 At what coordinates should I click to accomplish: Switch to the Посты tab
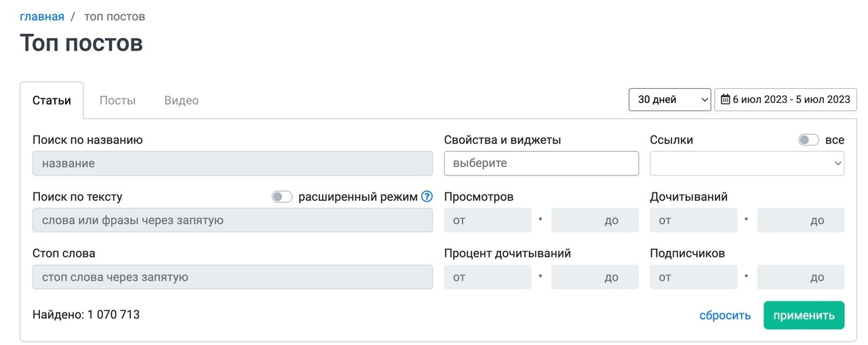point(117,100)
